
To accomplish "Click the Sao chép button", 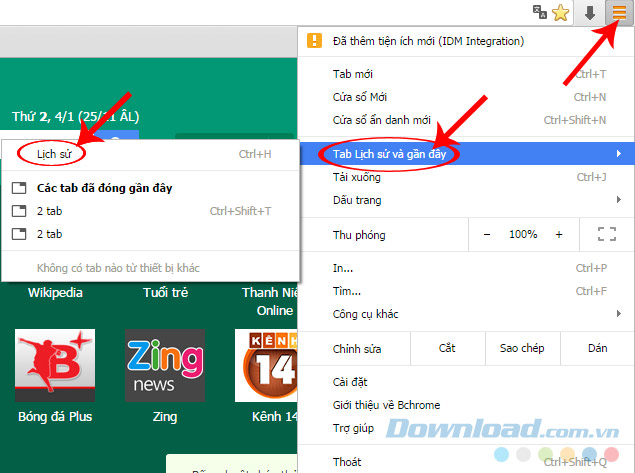I will pos(522,348).
